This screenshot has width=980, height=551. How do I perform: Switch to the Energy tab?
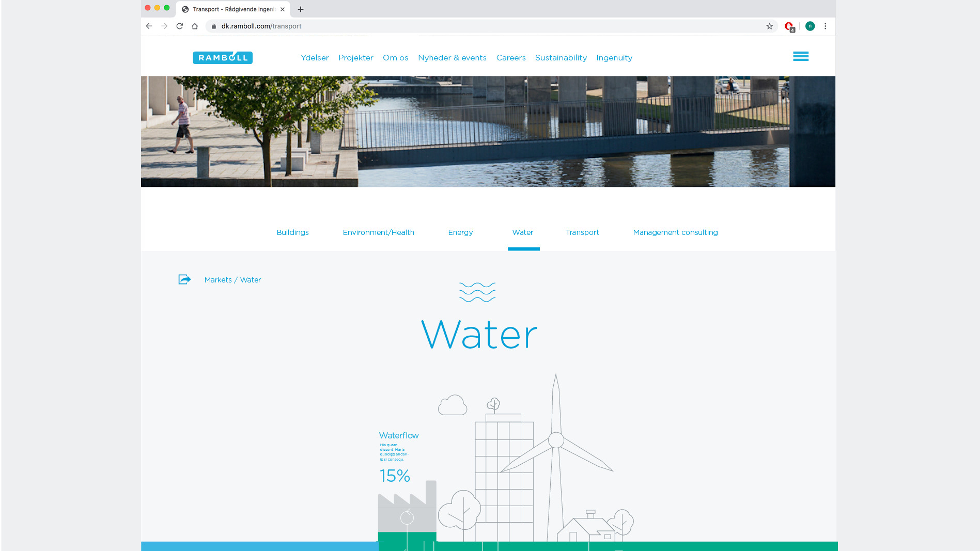[x=460, y=232]
